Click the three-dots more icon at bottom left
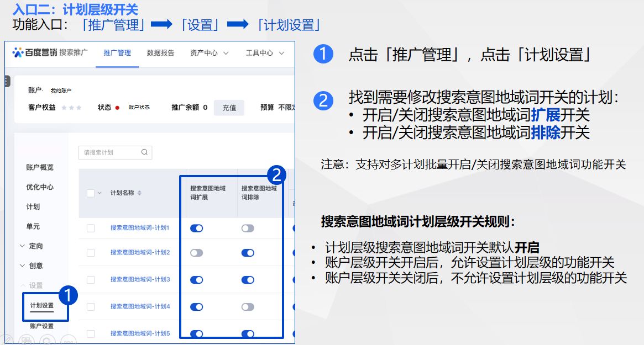644x345 pixels. 69,341
